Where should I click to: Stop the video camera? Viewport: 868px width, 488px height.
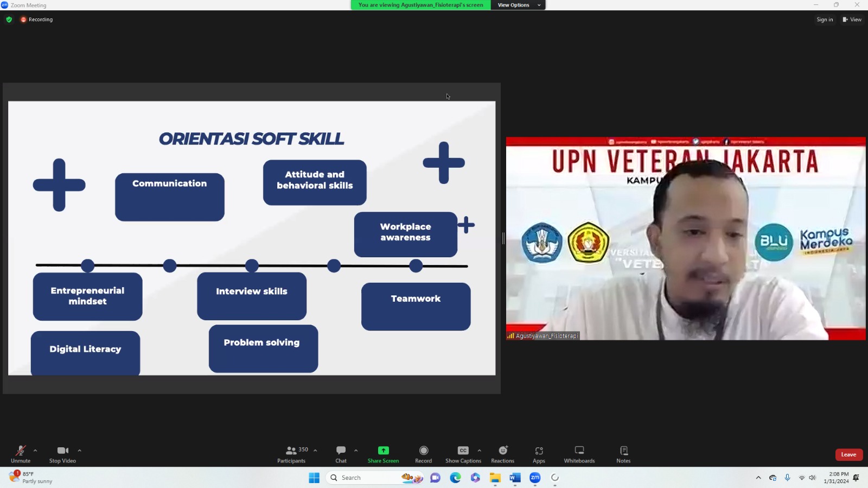[x=62, y=454]
